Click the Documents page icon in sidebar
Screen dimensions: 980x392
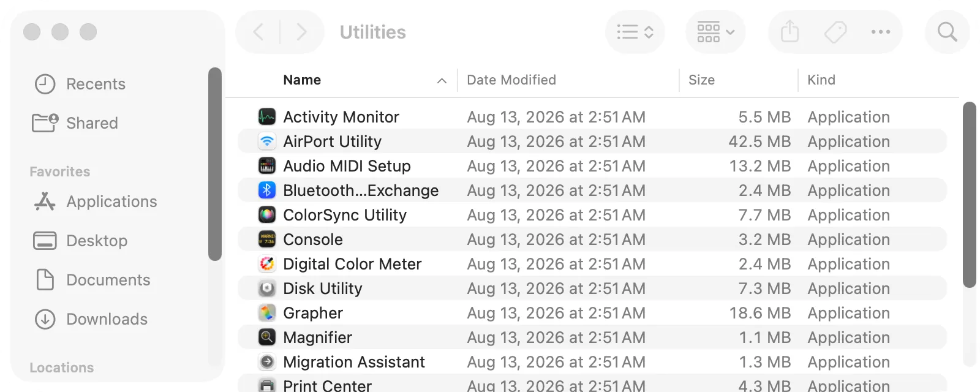coord(45,280)
